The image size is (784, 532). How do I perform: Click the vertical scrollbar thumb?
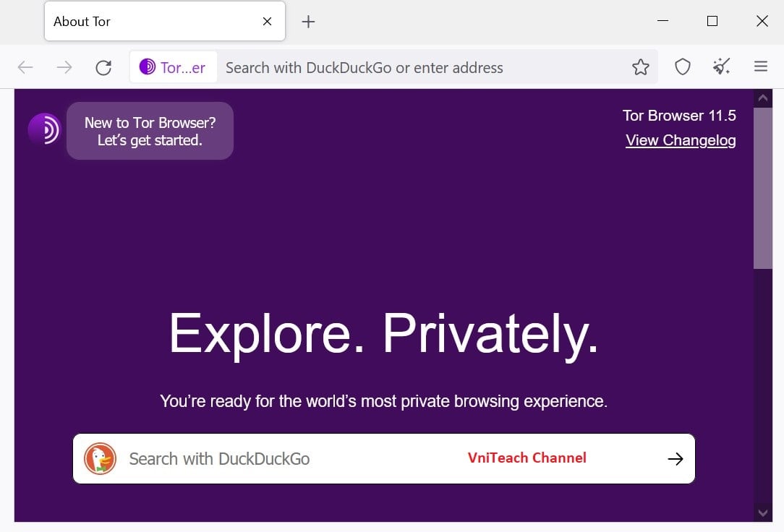pyautogui.click(x=762, y=189)
